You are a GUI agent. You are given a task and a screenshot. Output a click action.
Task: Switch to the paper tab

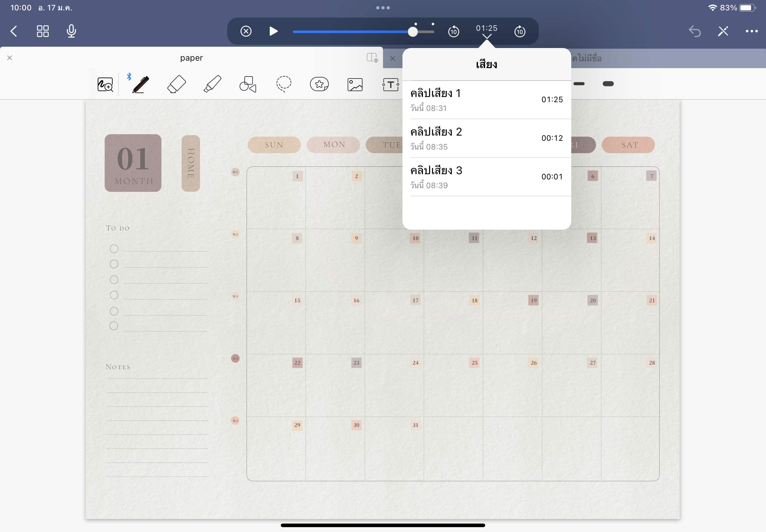[191, 58]
